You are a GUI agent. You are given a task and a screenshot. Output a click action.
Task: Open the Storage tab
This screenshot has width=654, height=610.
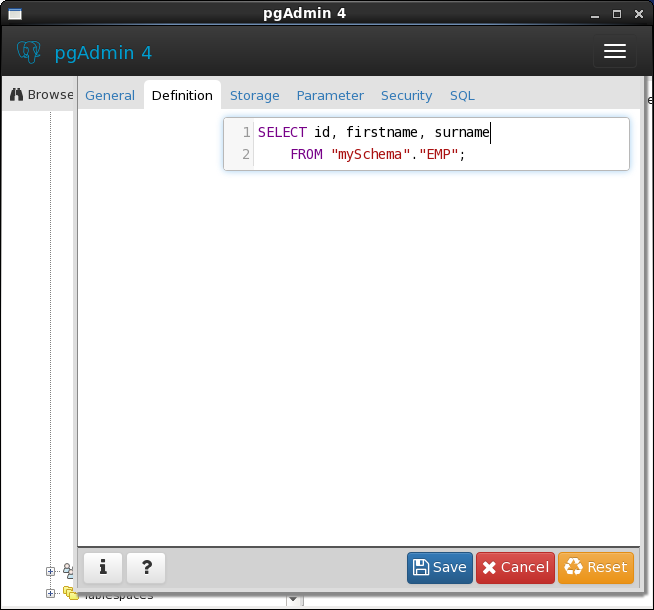click(x=254, y=95)
